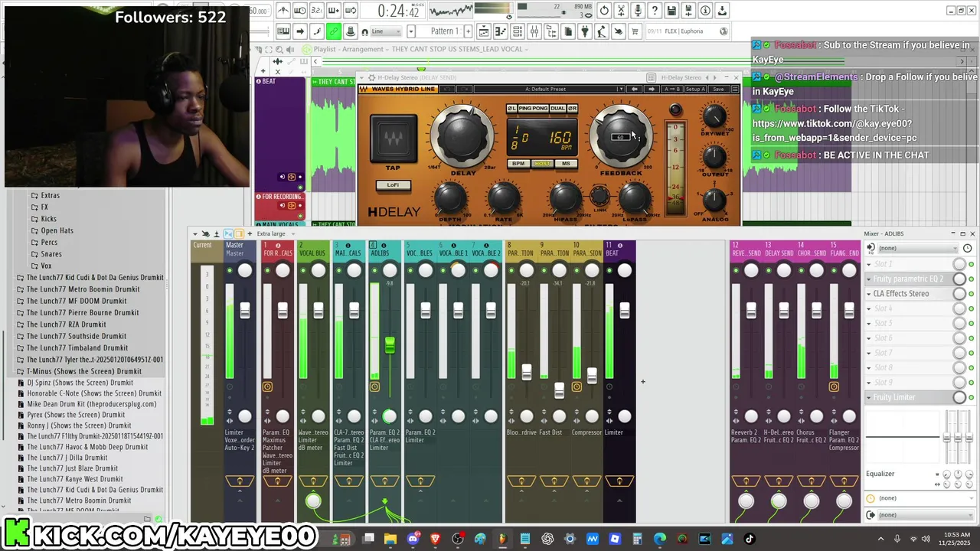Adjust the BEAT track volume fader
Screen dimensions: 980x551
tap(625, 310)
